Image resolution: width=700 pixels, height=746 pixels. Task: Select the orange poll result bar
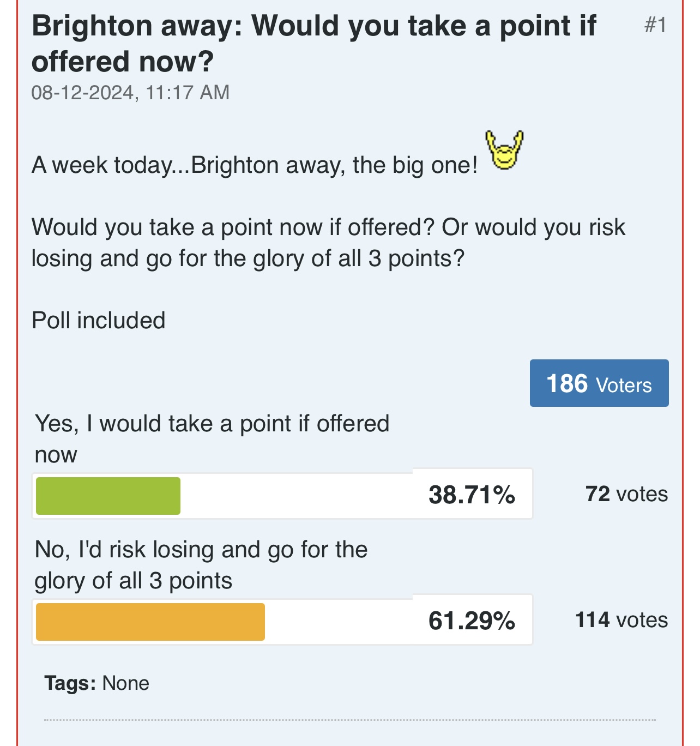(x=150, y=622)
